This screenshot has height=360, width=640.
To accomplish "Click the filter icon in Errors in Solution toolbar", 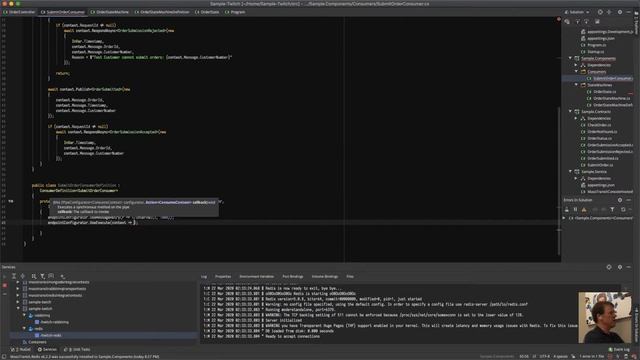I will (612, 209).
